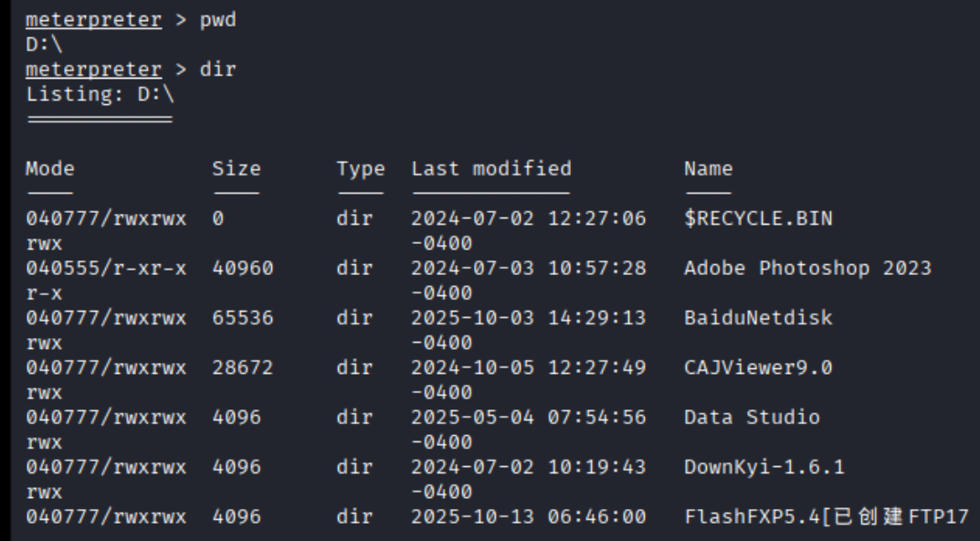Select the CAJViewer9.0 directory name
This screenshot has height=541, width=980.
[x=758, y=367]
